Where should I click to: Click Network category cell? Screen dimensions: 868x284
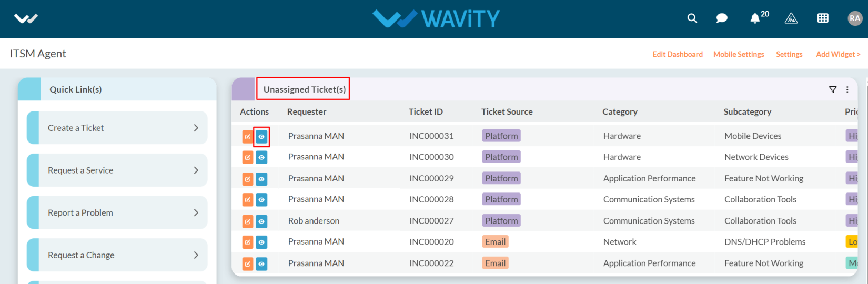coord(620,242)
